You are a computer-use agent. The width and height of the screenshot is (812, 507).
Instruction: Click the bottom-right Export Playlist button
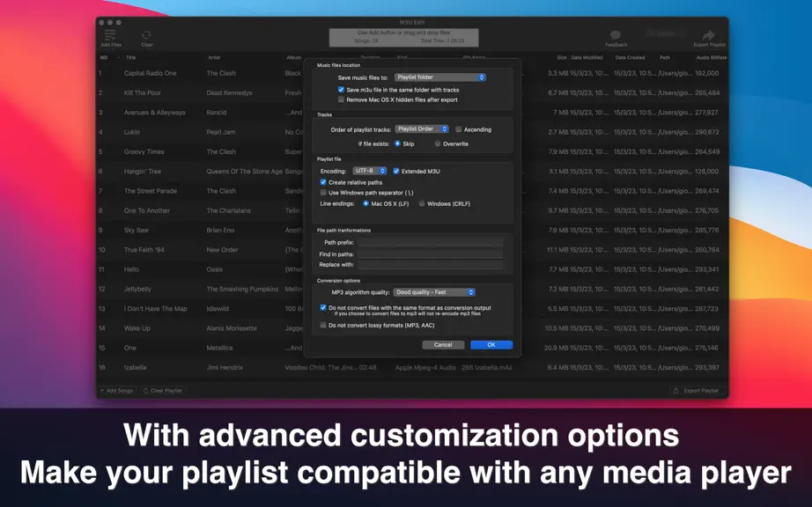(698, 391)
